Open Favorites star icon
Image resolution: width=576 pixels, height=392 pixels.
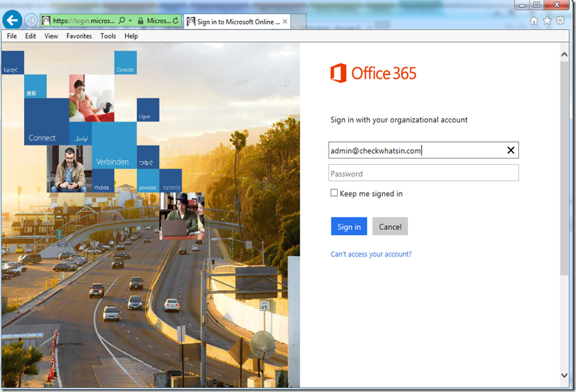[x=547, y=21]
